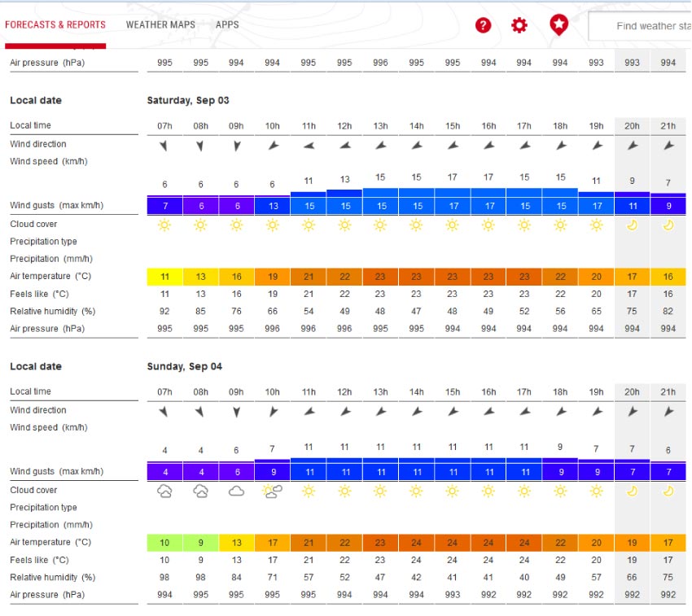Click Sunday 09h overcast cloud icon
Screen dimensions: 692x616
tap(236, 491)
